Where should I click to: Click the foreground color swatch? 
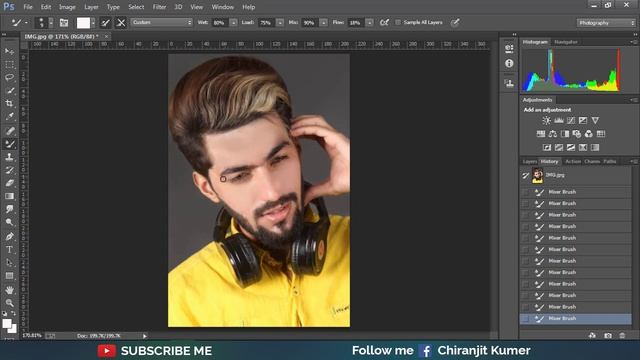tap(7, 324)
